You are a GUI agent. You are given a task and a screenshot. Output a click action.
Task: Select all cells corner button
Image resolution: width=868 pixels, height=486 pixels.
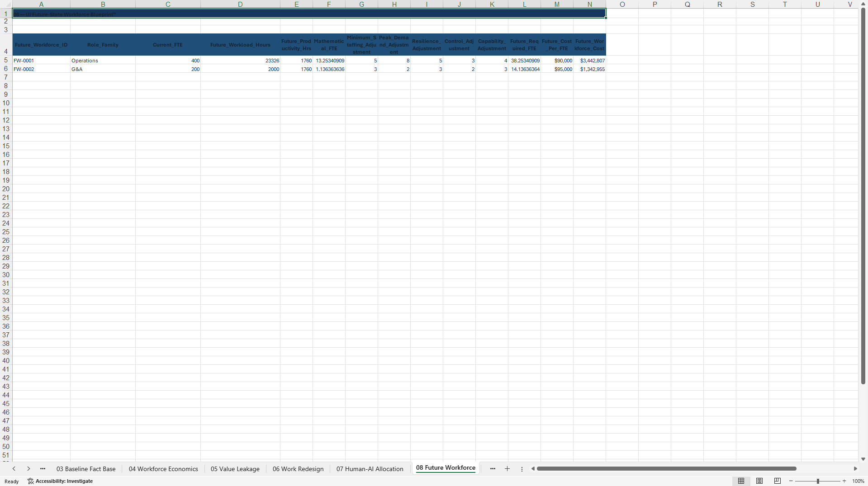click(6, 4)
